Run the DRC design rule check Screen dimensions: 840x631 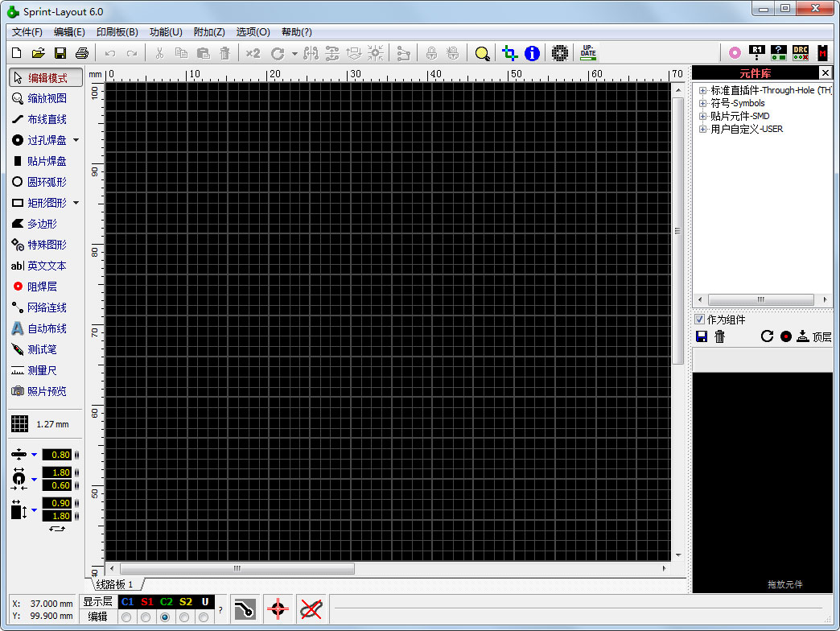tap(799, 52)
